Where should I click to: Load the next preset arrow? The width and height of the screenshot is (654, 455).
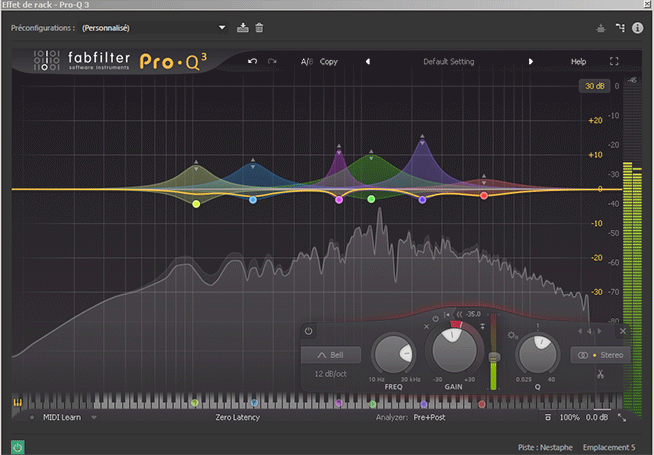[x=531, y=61]
